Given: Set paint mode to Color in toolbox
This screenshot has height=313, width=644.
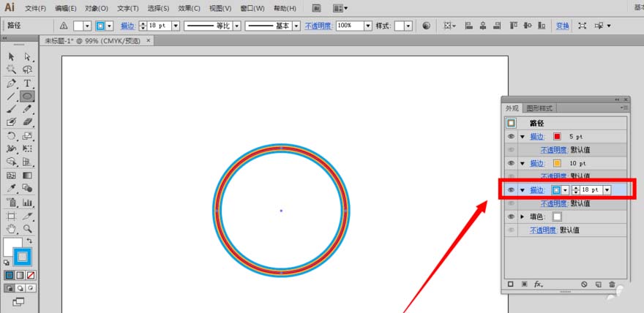Looking at the screenshot, I should click(9, 275).
